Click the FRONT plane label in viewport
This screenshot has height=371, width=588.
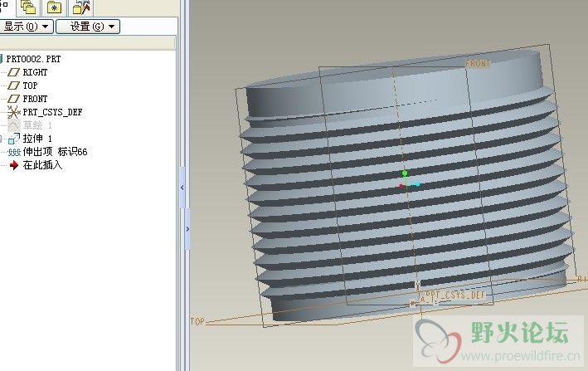coord(478,63)
